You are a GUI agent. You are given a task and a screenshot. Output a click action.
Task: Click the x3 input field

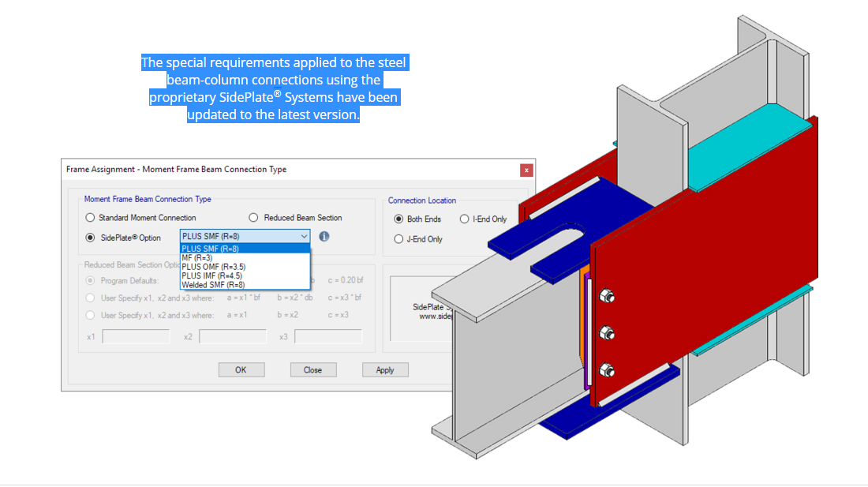point(328,336)
